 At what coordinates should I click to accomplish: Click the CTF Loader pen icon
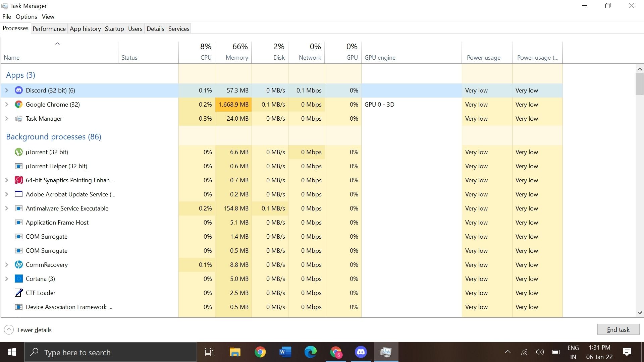(x=19, y=293)
